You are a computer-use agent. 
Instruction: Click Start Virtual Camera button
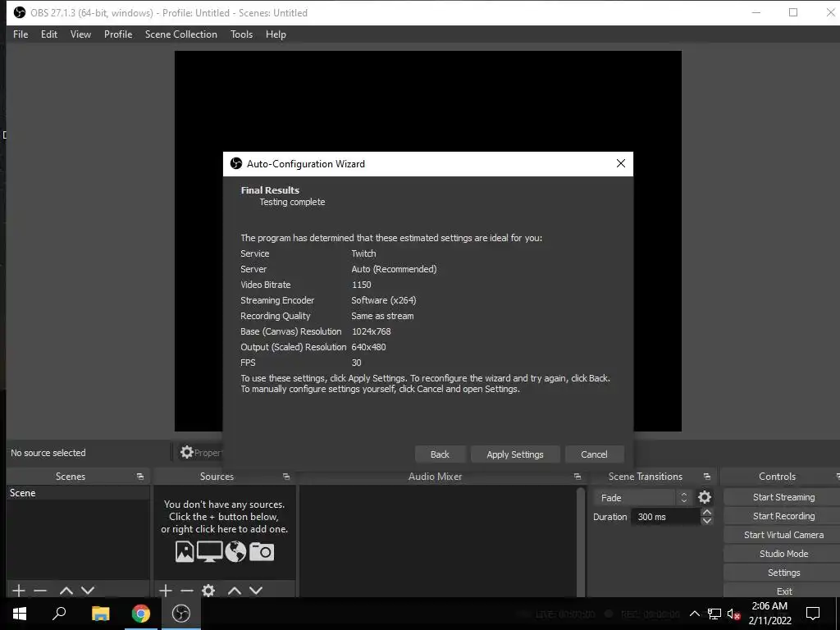(783, 535)
